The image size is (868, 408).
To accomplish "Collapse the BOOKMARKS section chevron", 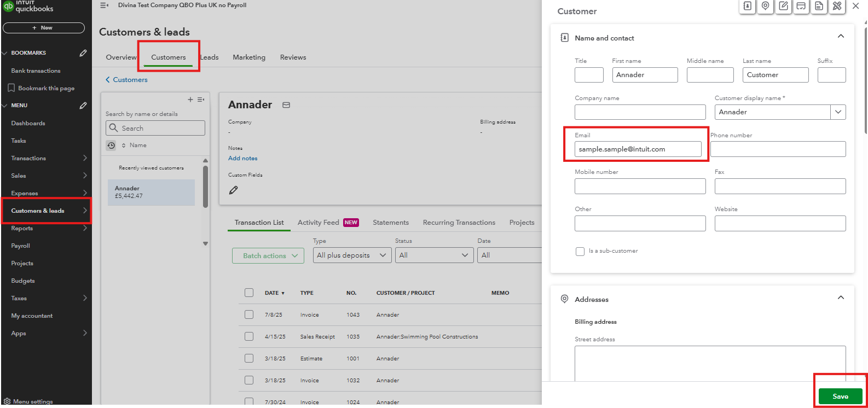I will (5, 53).
